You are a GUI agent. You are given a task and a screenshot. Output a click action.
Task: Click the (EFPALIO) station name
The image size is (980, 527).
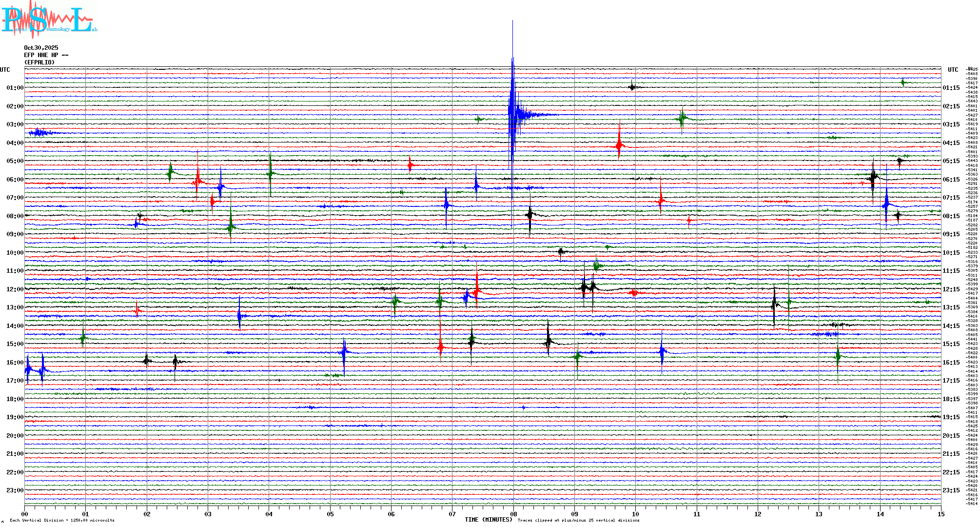39,62
